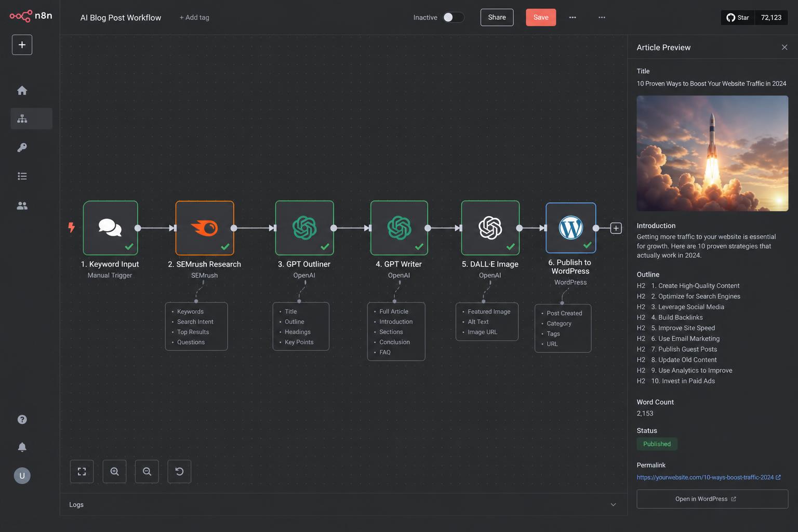Zoom out on the canvas

(147, 471)
